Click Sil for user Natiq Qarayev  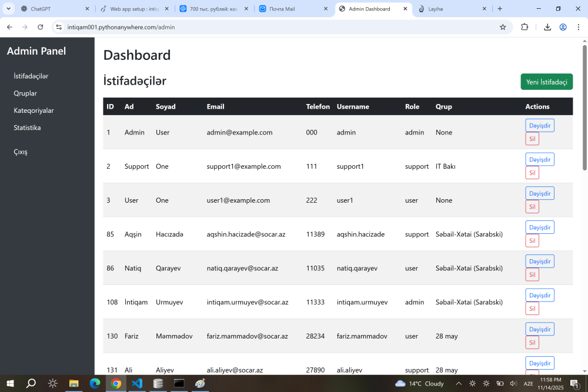(532, 274)
